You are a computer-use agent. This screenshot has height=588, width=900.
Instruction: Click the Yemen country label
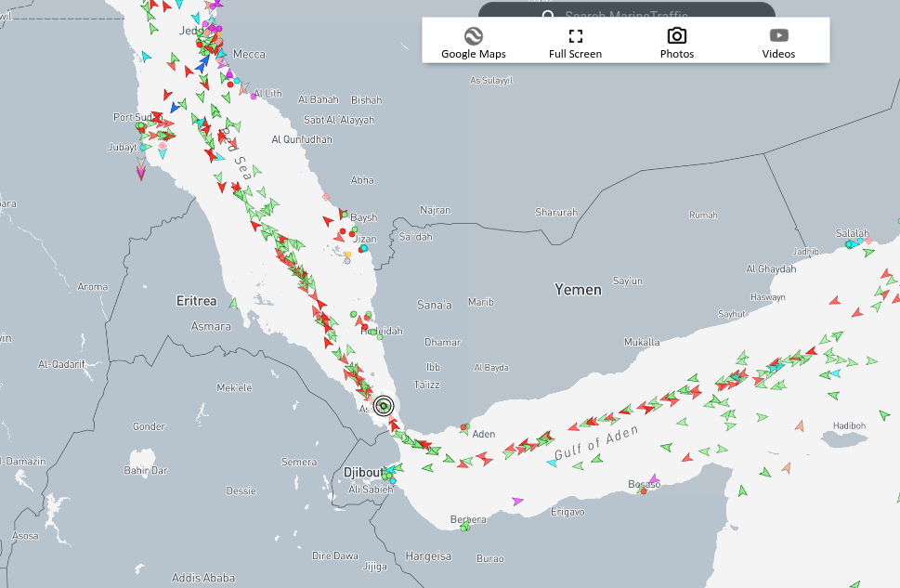pos(578,290)
